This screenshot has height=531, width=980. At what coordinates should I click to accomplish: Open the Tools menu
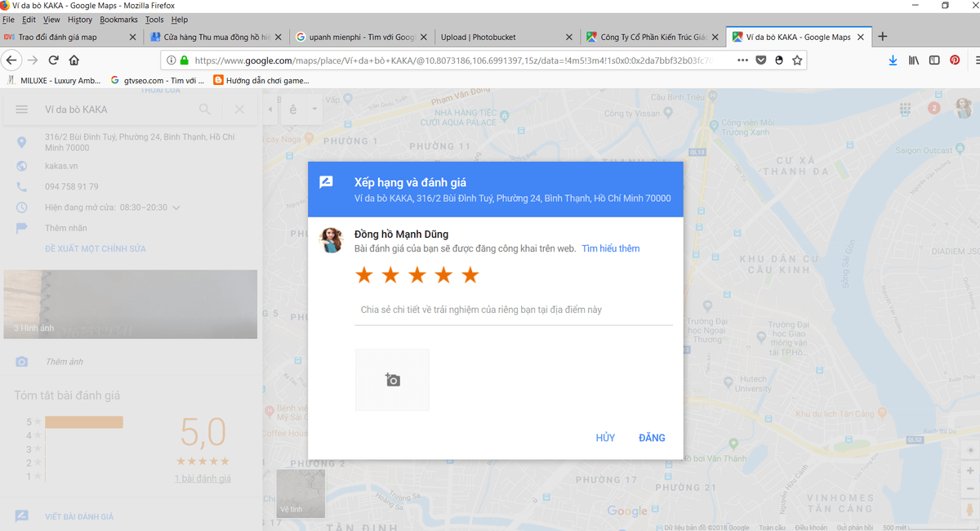point(154,20)
